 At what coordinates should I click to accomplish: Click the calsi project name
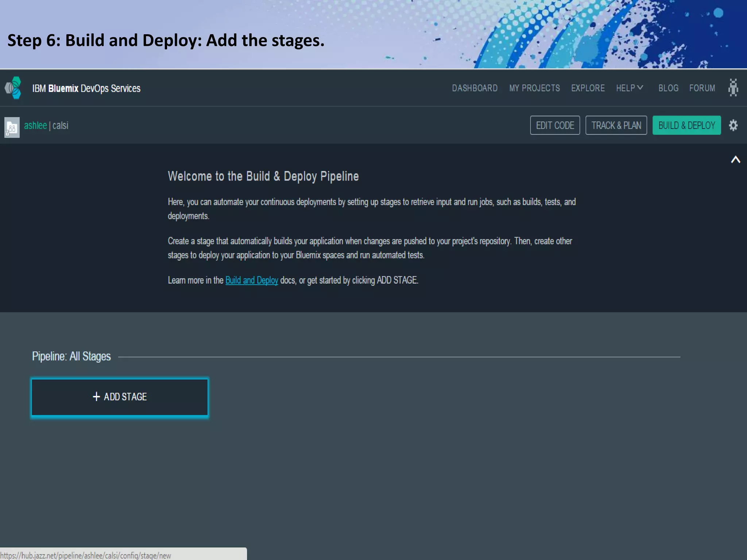click(60, 125)
